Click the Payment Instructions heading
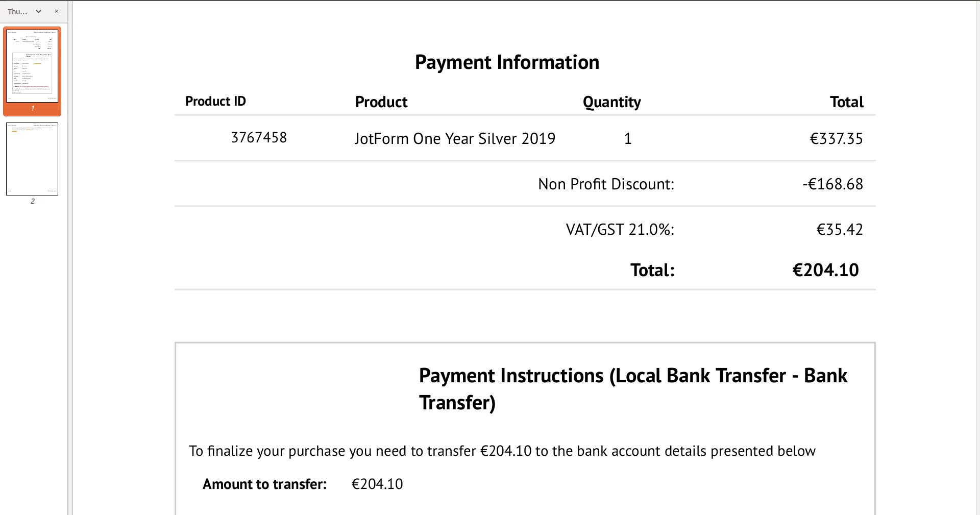 (633, 388)
